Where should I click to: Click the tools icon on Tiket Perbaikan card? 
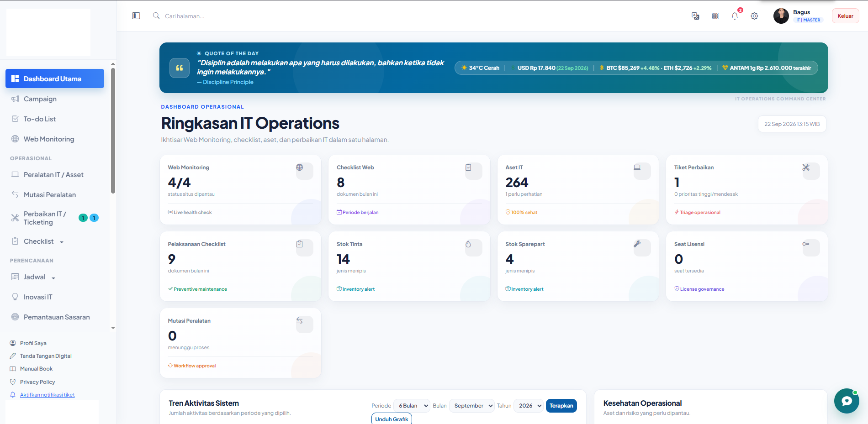(806, 168)
